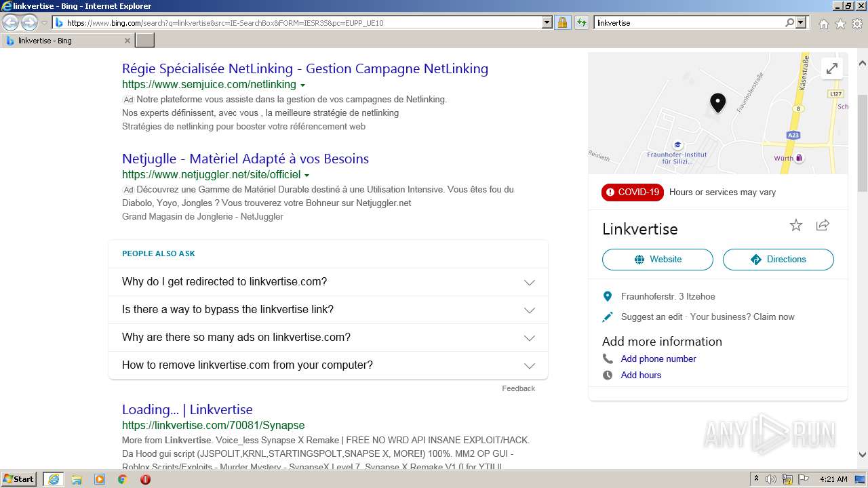Image resolution: width=868 pixels, height=488 pixels.
Task: Click the COVID-19 red badge
Action: coord(633,192)
